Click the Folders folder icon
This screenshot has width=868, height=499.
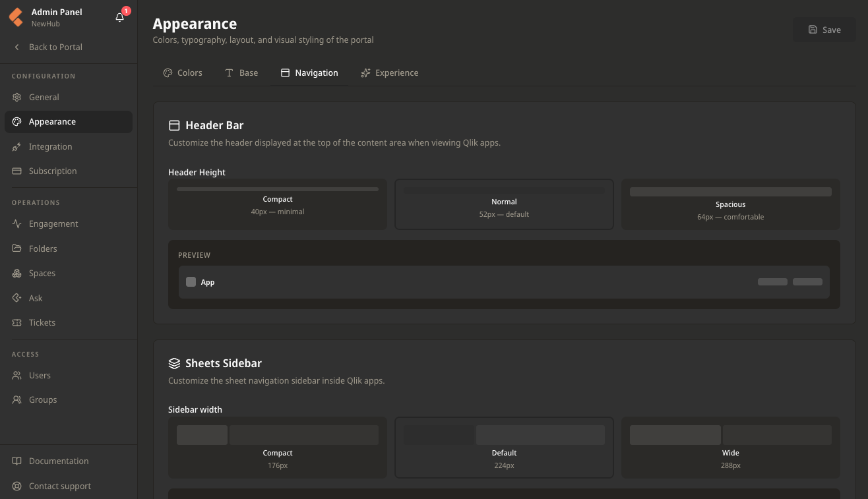pyautogui.click(x=17, y=249)
